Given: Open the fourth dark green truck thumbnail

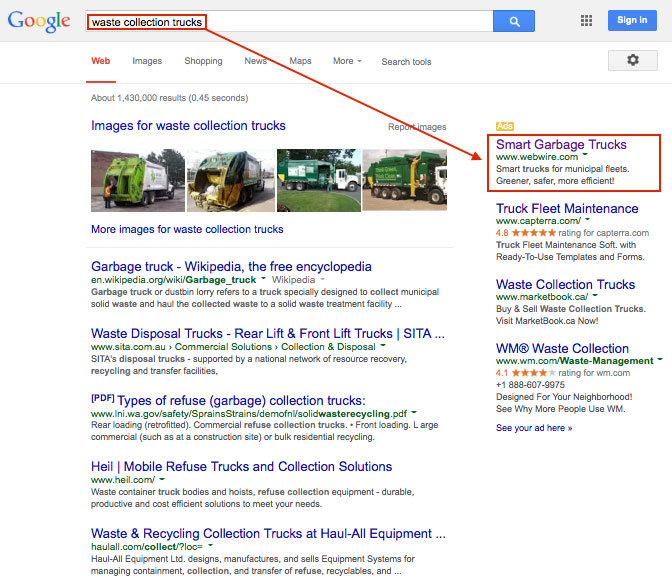Looking at the screenshot, I should click(405, 180).
